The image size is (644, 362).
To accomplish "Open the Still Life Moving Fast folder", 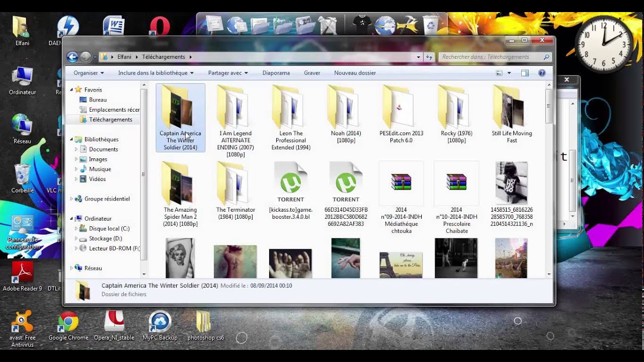I will click(512, 114).
